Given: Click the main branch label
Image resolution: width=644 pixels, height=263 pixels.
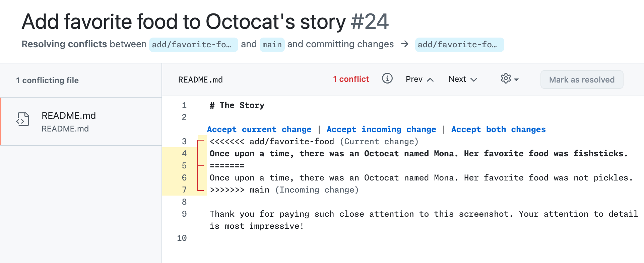Looking at the screenshot, I should 272,45.
